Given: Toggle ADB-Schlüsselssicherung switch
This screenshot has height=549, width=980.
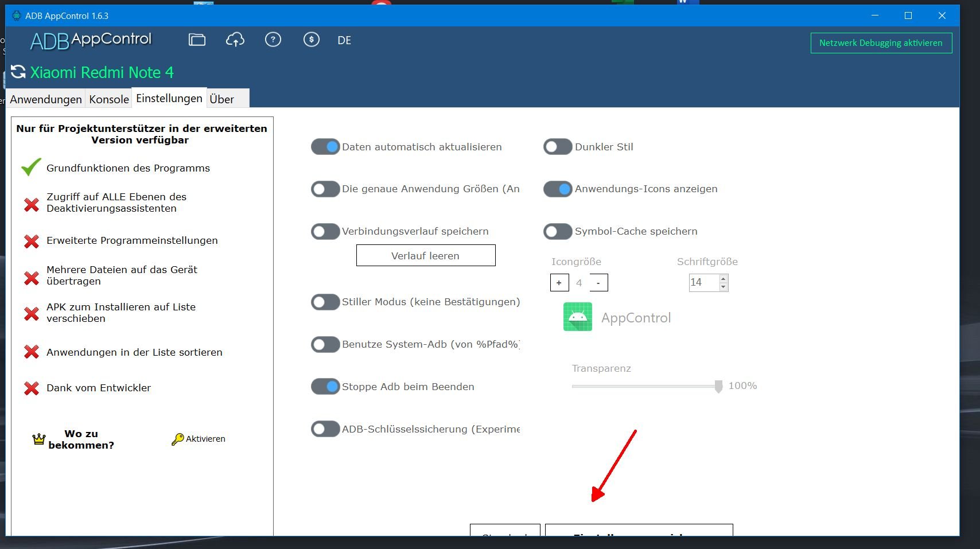Looking at the screenshot, I should pos(325,429).
